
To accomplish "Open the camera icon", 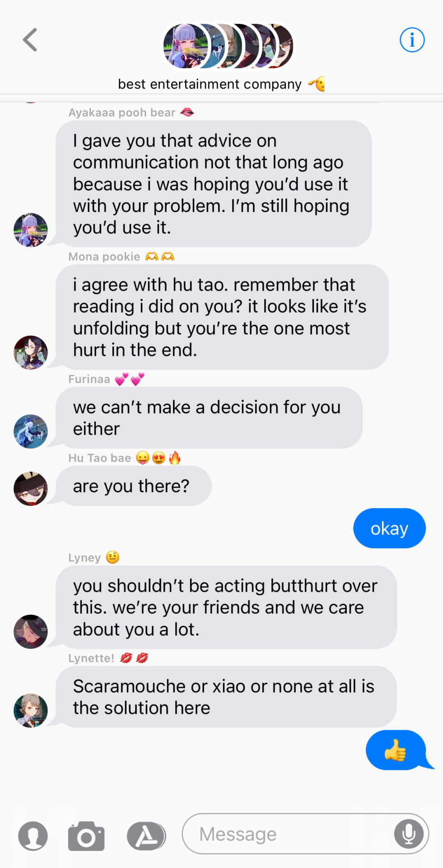I will 86,836.
